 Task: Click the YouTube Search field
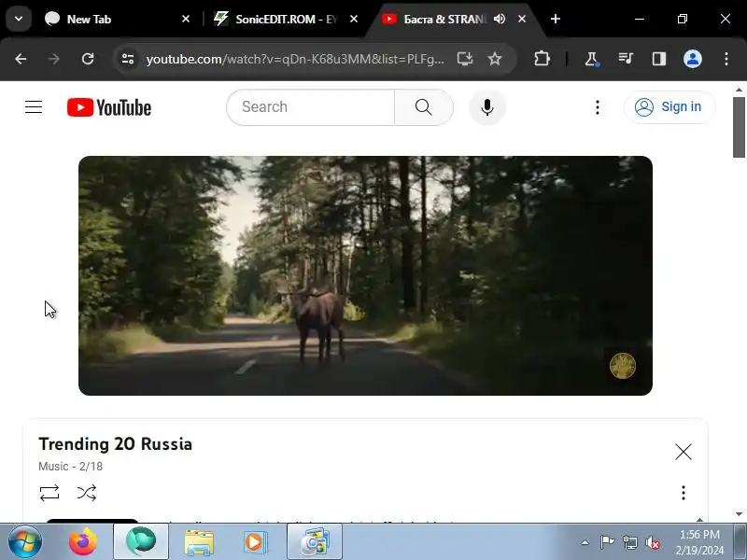[x=311, y=107]
